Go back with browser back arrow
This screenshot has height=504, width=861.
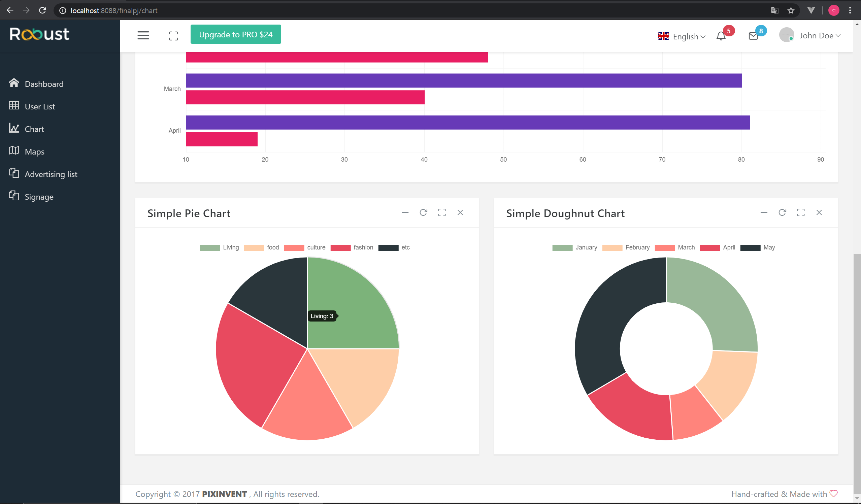click(x=10, y=10)
